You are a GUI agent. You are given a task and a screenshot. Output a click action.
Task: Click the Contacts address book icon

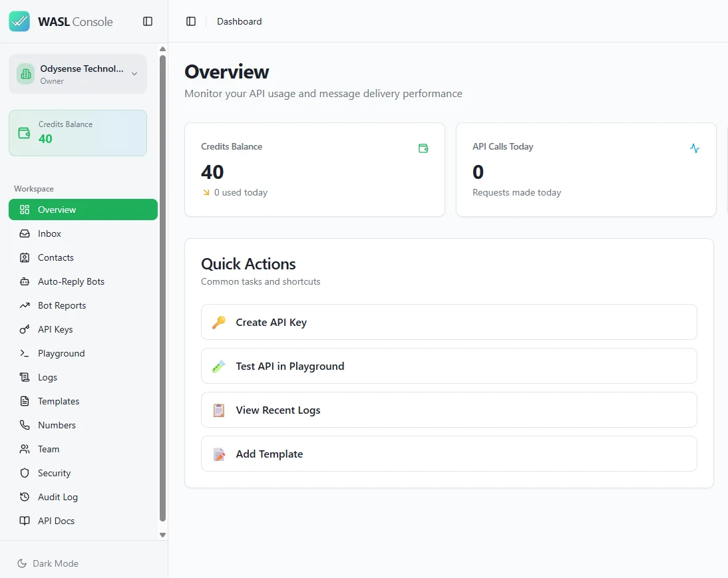(x=25, y=257)
